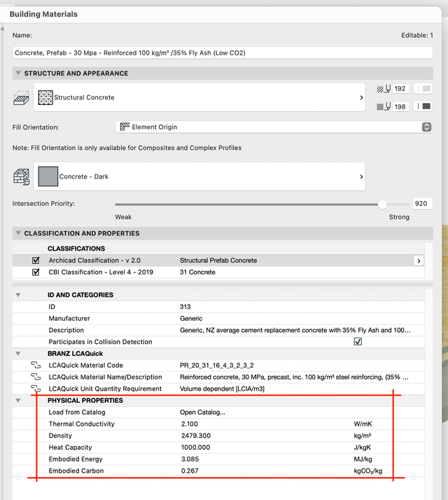Click the Manufacturer value Generic
448x500 pixels.
coord(191,319)
